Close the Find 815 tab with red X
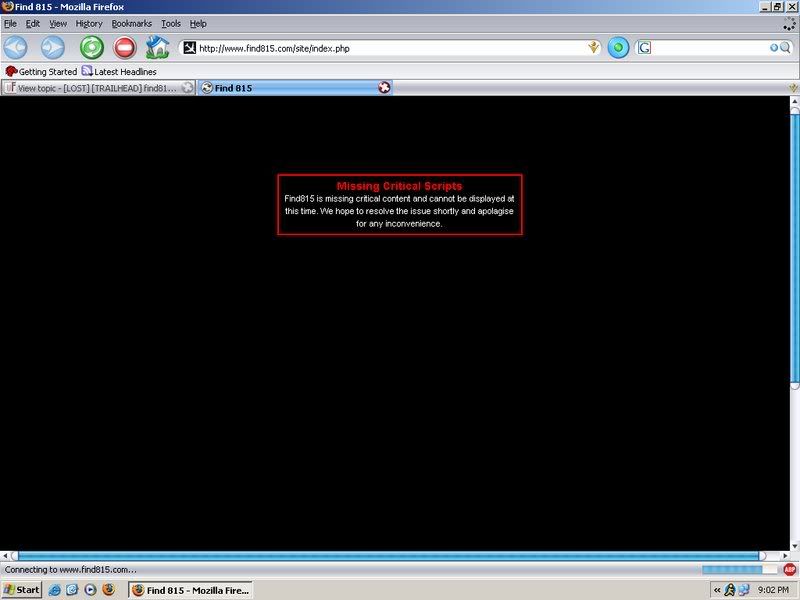 pyautogui.click(x=384, y=88)
